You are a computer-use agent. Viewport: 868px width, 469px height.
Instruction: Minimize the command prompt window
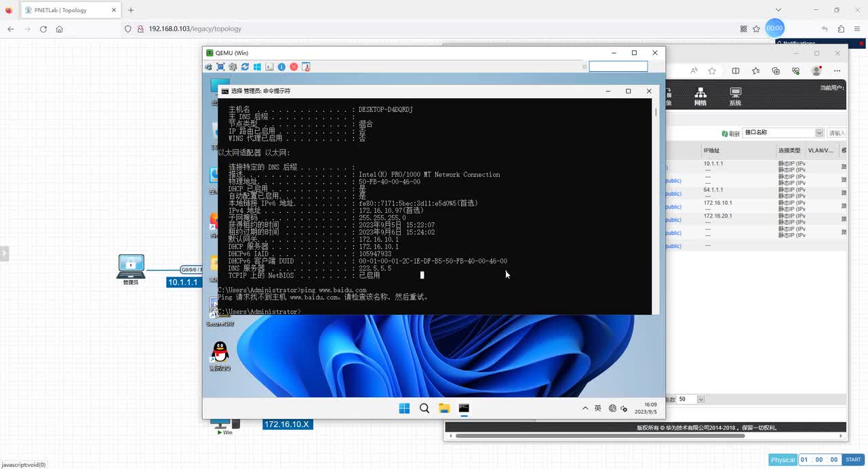coord(608,91)
